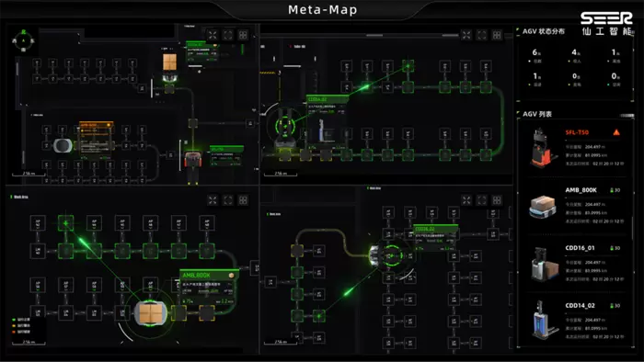Open grid layout icon in top-left map panel
Image resolution: width=644 pixels, height=362 pixels.
[243, 35]
